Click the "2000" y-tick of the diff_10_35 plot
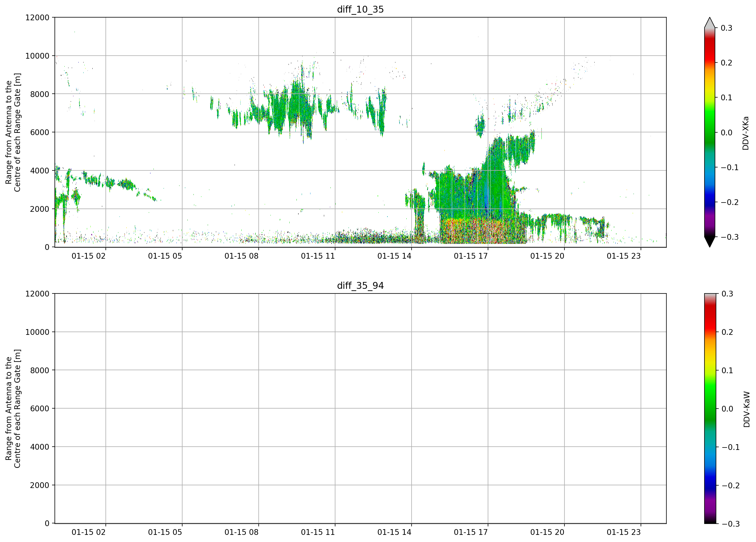 40,209
